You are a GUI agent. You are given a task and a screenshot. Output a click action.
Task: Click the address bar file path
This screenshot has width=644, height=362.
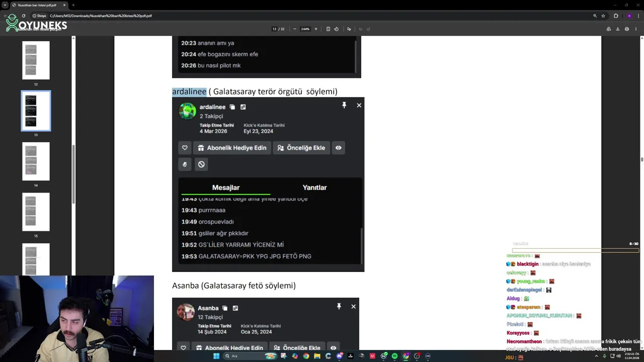101,16
